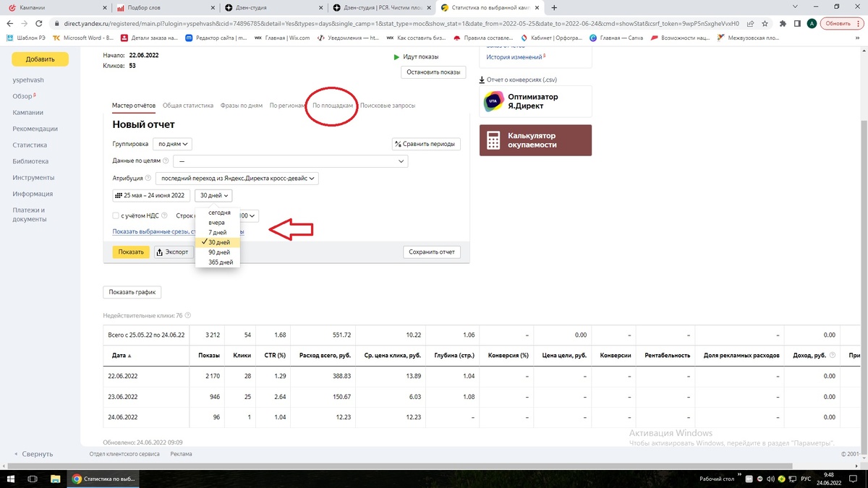868x488 pixels.
Task: Click the Chrome Обновить update button
Action: pos(841,23)
